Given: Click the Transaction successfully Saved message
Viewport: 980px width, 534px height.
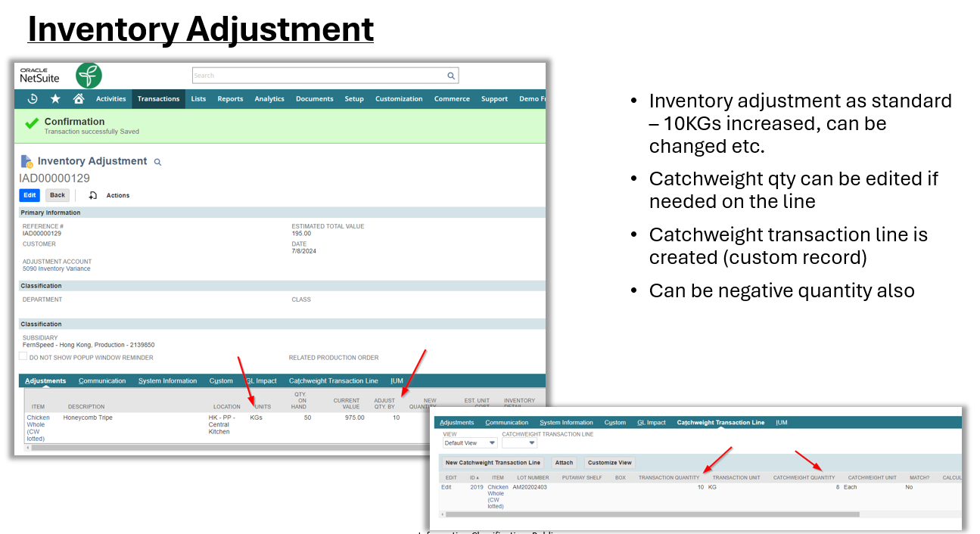Looking at the screenshot, I should (x=92, y=132).
